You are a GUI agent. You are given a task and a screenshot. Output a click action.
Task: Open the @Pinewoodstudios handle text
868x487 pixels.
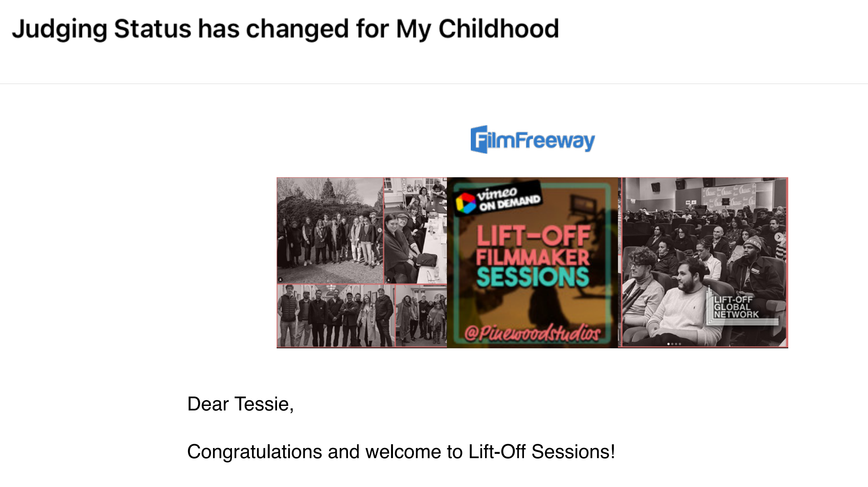pyautogui.click(x=532, y=333)
